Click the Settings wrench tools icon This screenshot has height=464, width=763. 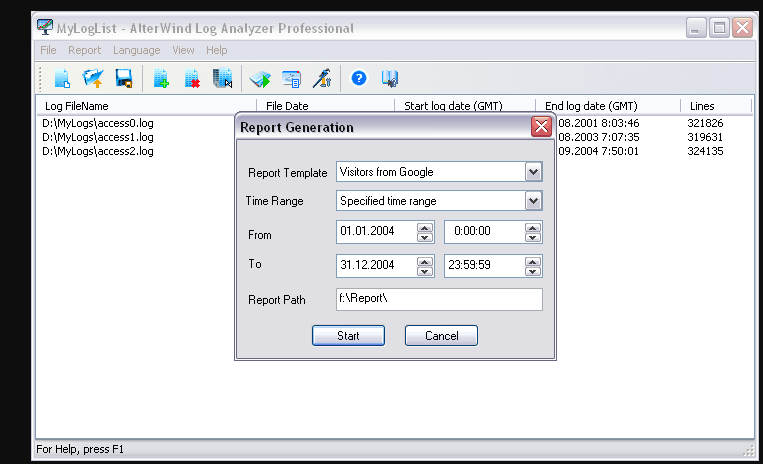tap(322, 78)
